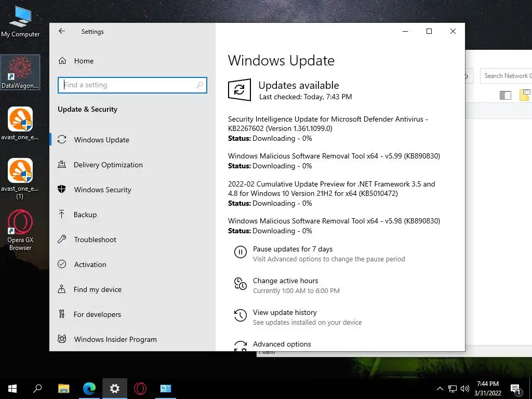Click Search Network field in background window

click(x=506, y=76)
